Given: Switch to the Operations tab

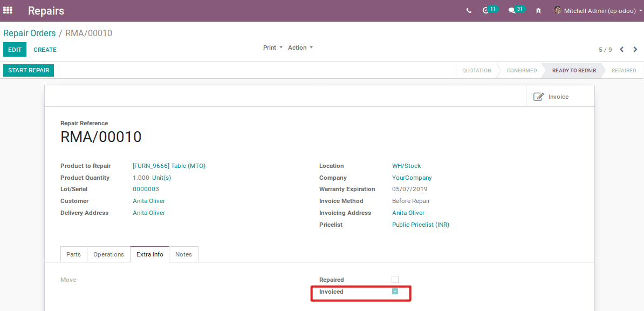Looking at the screenshot, I should 108,254.
